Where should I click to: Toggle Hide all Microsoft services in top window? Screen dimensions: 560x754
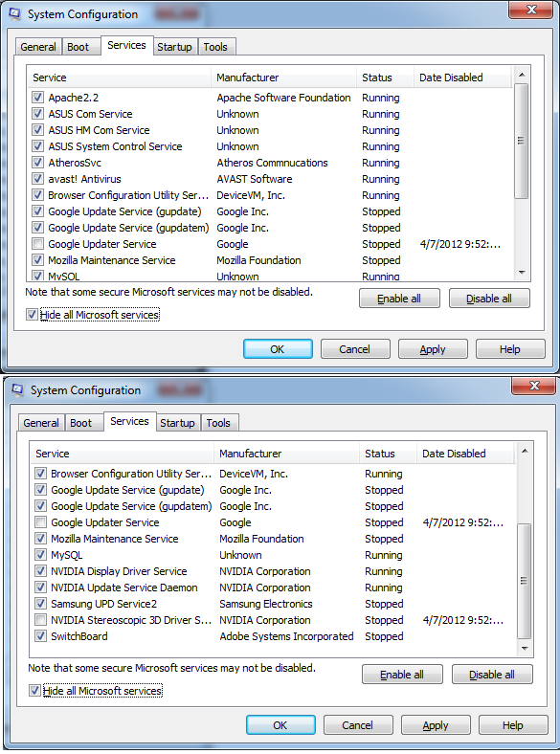32,315
